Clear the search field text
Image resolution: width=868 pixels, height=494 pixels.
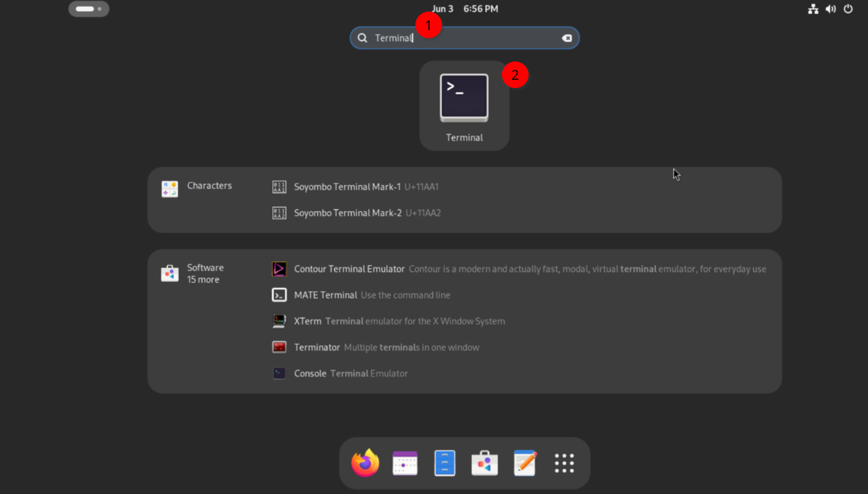pyautogui.click(x=567, y=38)
